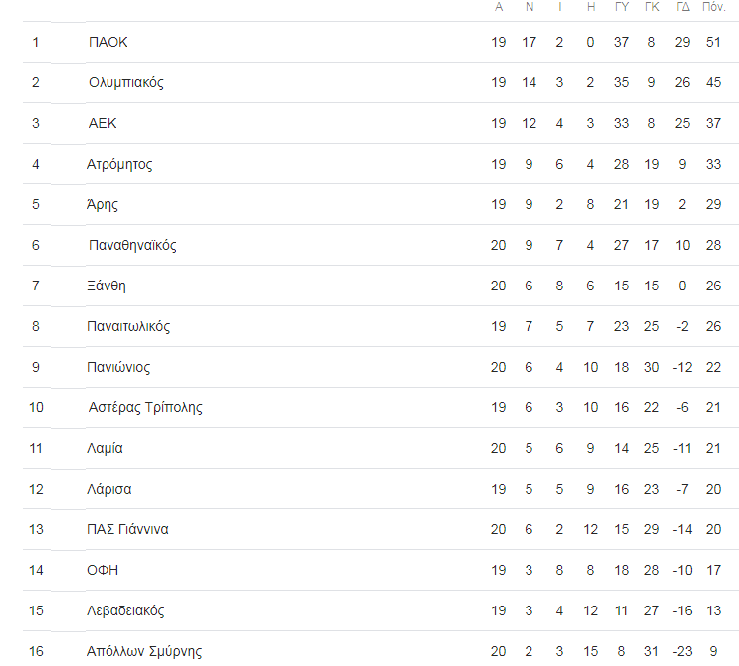Select the ΓΥ column header
The width and height of the screenshot is (739, 666).
click(x=621, y=7)
